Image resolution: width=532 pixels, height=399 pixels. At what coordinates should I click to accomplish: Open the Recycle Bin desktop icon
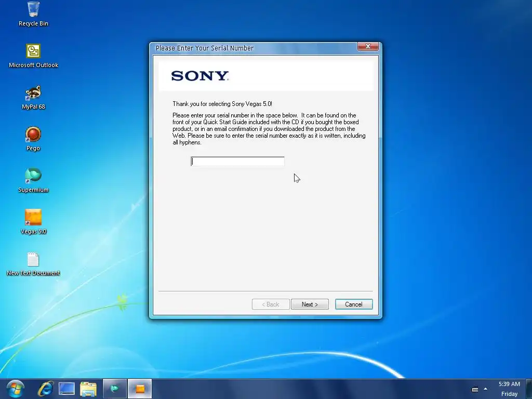tap(33, 14)
